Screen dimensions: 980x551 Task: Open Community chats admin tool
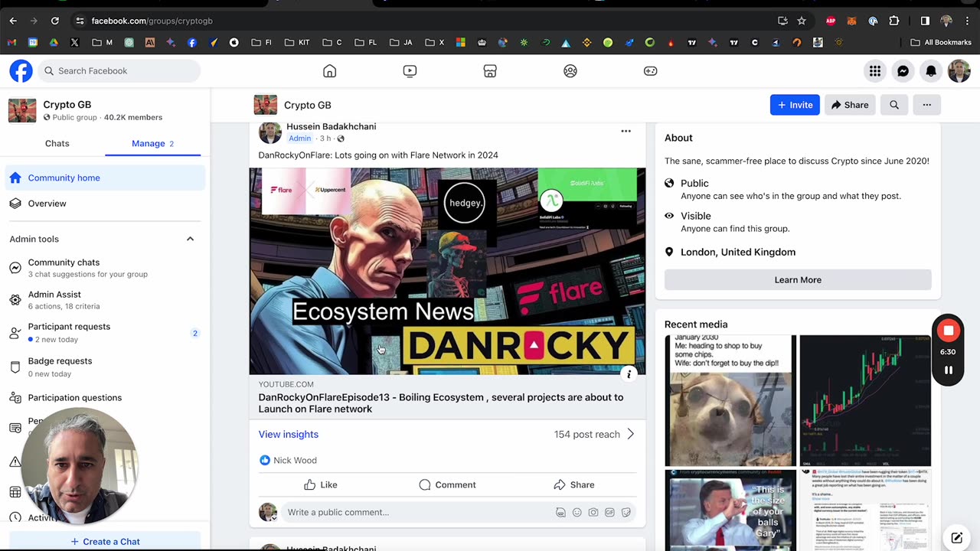click(x=105, y=268)
